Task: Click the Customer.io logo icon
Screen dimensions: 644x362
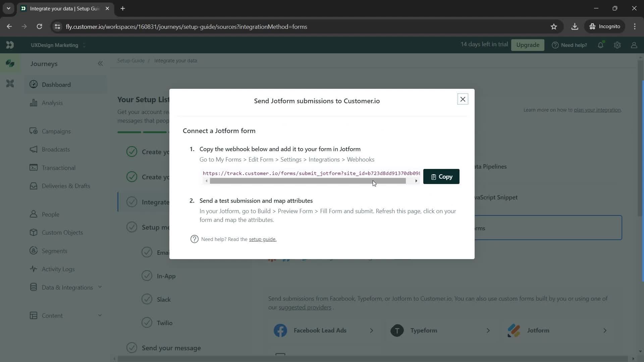Action: pos(10,45)
